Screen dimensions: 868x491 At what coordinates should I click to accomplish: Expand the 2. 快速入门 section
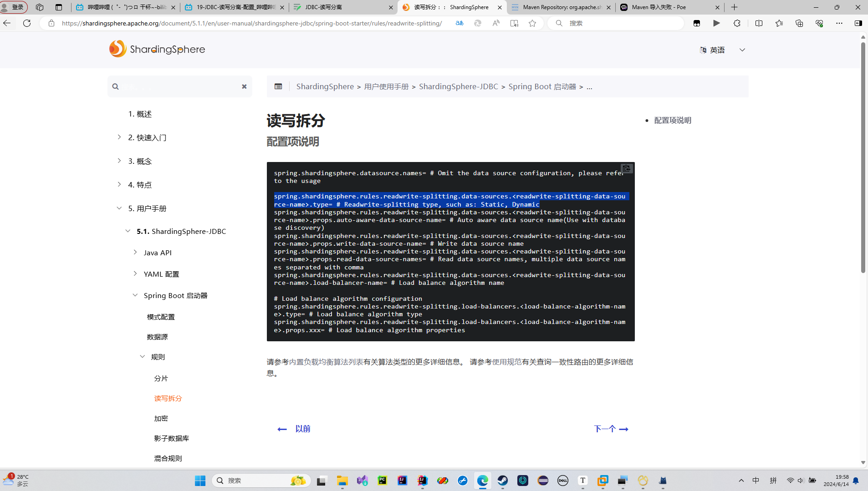[x=119, y=137]
